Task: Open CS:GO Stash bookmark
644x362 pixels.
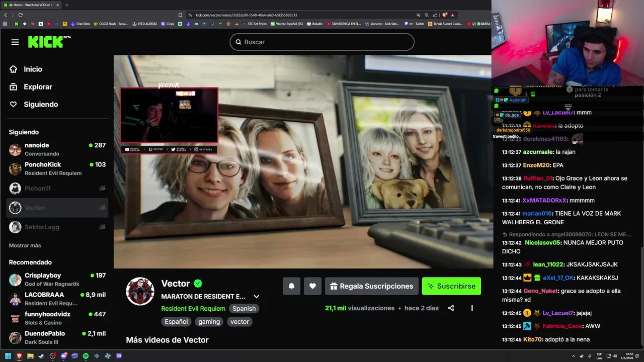Action: [111, 24]
